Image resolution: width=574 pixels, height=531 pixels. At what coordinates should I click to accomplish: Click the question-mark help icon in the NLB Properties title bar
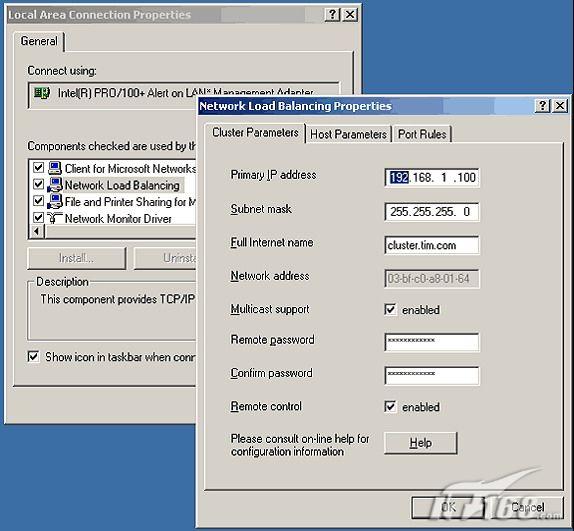pyautogui.click(x=542, y=106)
